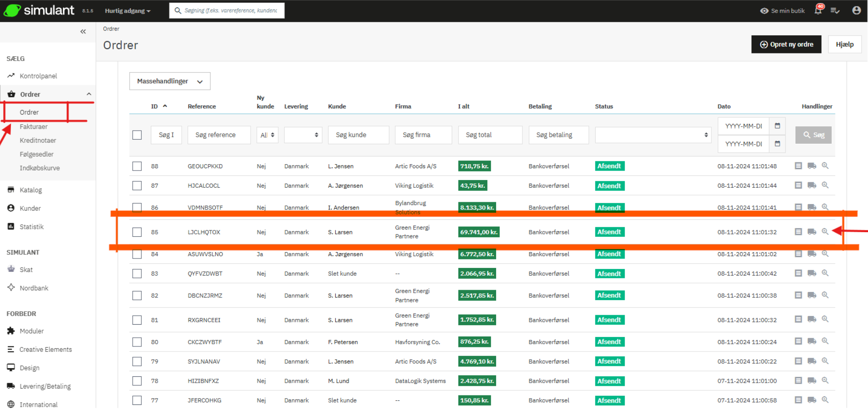
Task: Select checkbox for order 88
Action: pos(137,166)
